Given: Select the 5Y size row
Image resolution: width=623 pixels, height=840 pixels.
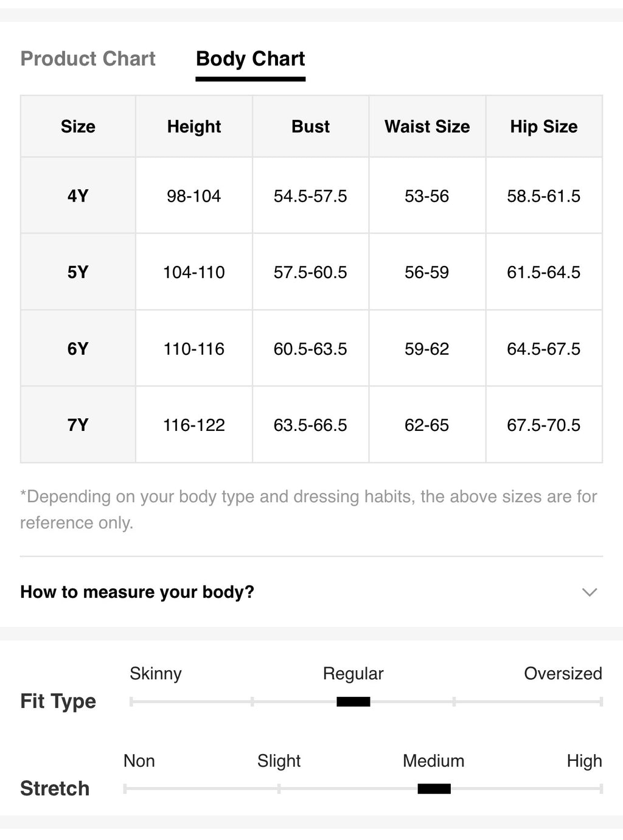Looking at the screenshot, I should coord(311,271).
